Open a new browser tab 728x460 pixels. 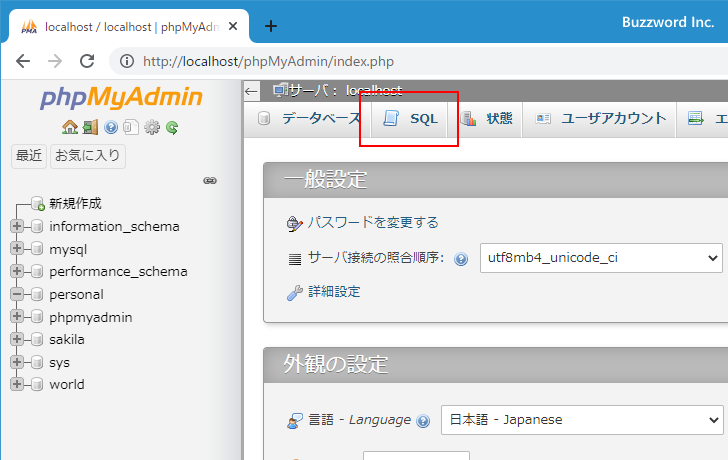click(271, 26)
